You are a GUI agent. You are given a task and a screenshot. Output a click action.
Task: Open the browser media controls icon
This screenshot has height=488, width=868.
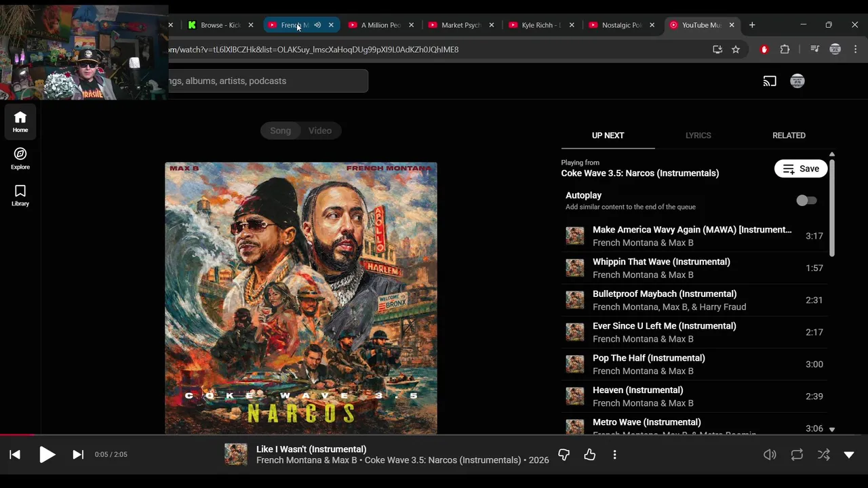pos(815,49)
